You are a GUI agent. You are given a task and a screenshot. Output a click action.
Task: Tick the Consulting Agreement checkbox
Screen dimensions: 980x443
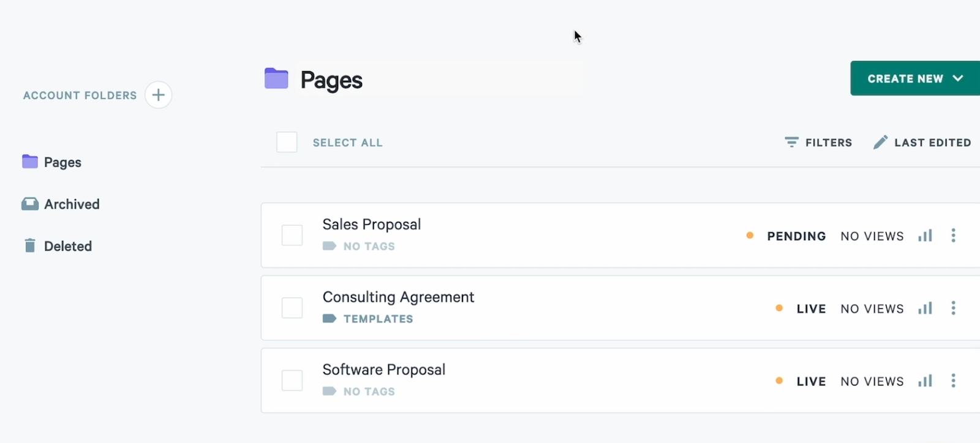[292, 308]
